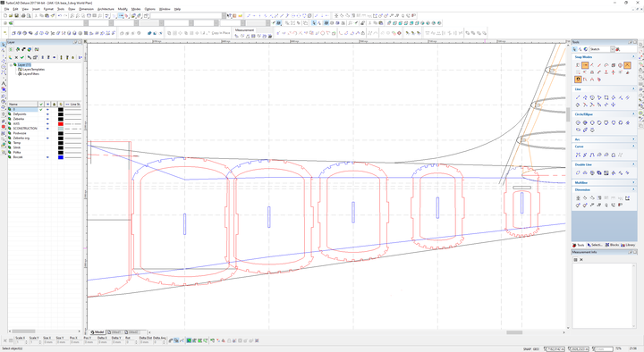Collapse the Line tools section

(633, 89)
